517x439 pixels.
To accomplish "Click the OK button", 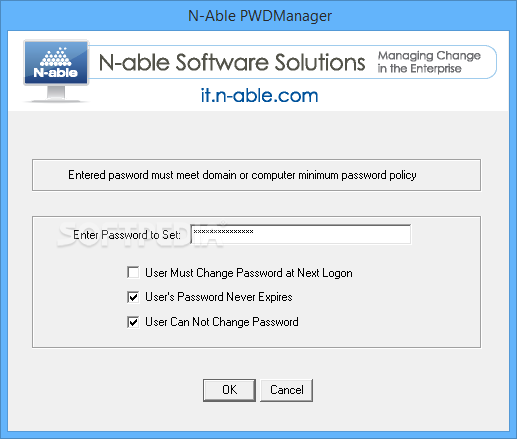I will click(x=229, y=390).
